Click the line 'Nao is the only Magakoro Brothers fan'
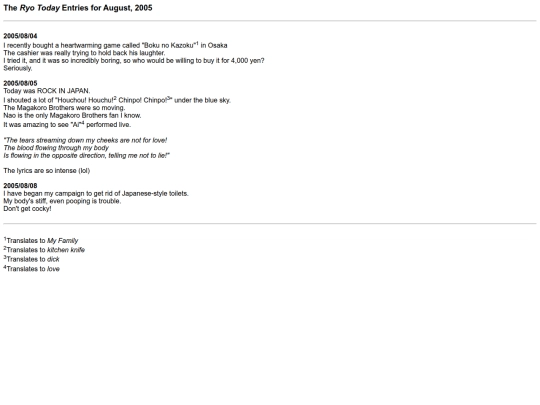This screenshot has width=540, height=405. point(72,115)
